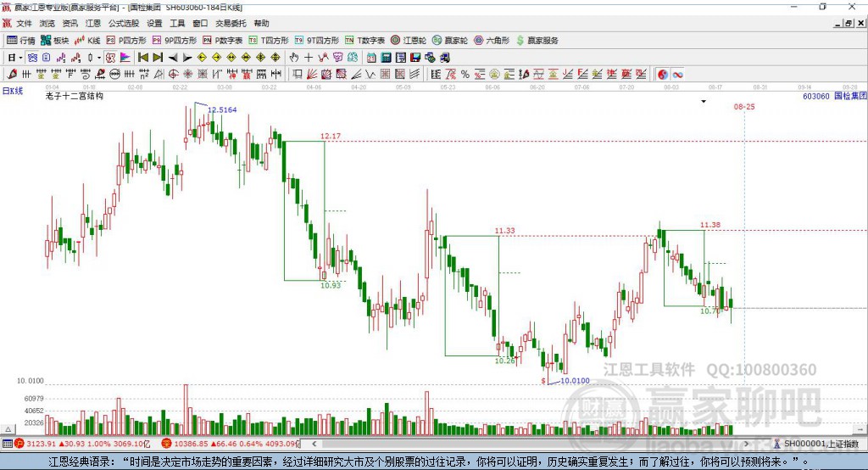Click the small black triangle above chart
The image size is (868, 470).
704,102
